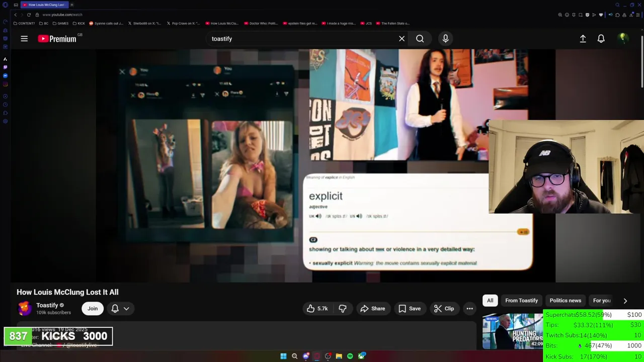This screenshot has width=644, height=362.
Task: Click the browser zoom magnifier toolbar icon
Action: click(x=560, y=15)
